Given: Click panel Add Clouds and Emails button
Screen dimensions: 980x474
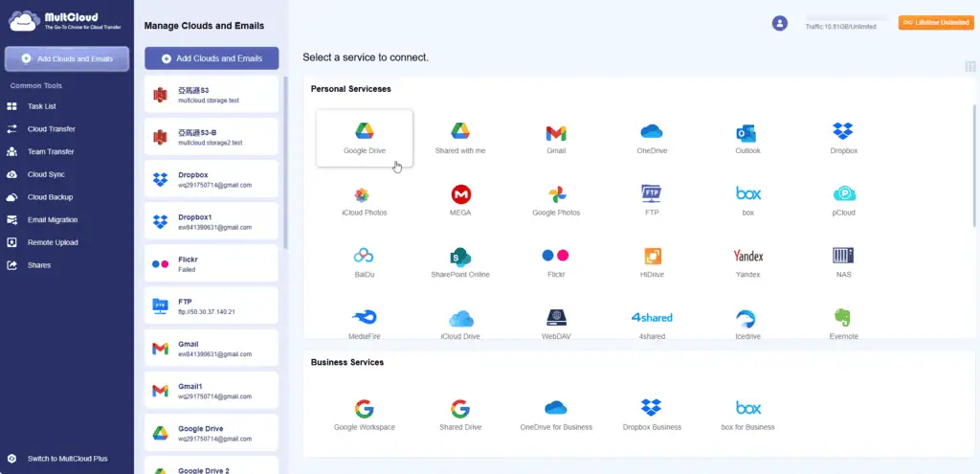Looking at the screenshot, I should (x=212, y=58).
